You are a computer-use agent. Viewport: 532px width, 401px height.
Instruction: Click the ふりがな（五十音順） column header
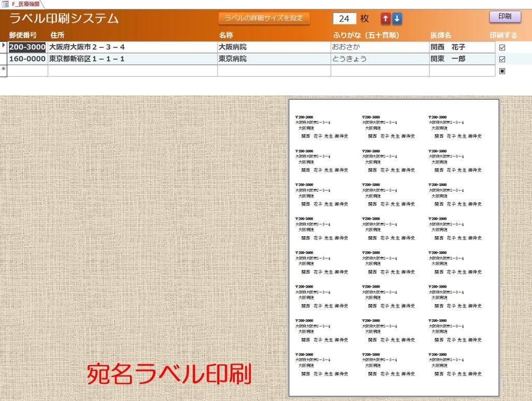point(366,35)
